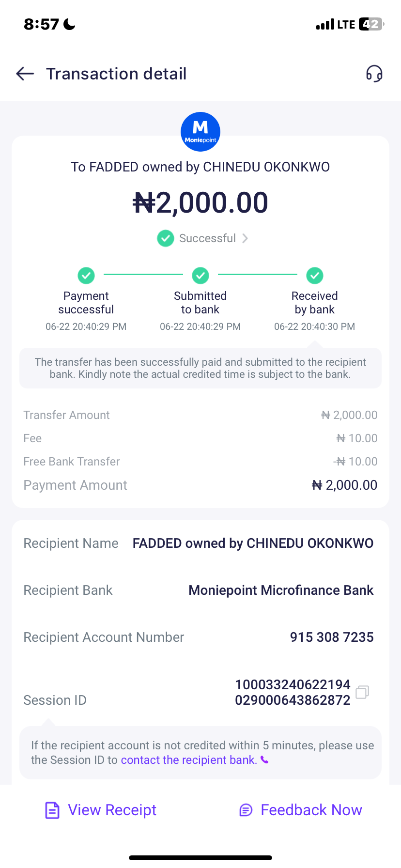Tap the green Successful checkmark icon
The width and height of the screenshot is (401, 868).
[x=166, y=238]
